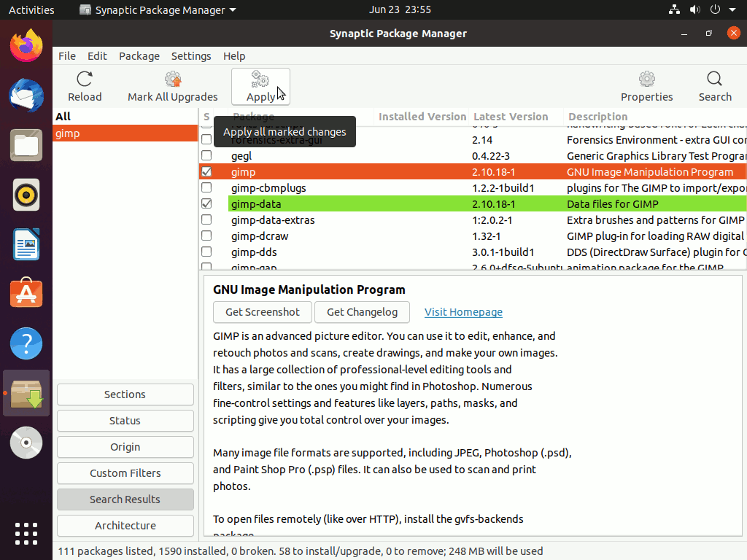
Task: Open LibreOffice Writer from the dock
Action: 26,244
